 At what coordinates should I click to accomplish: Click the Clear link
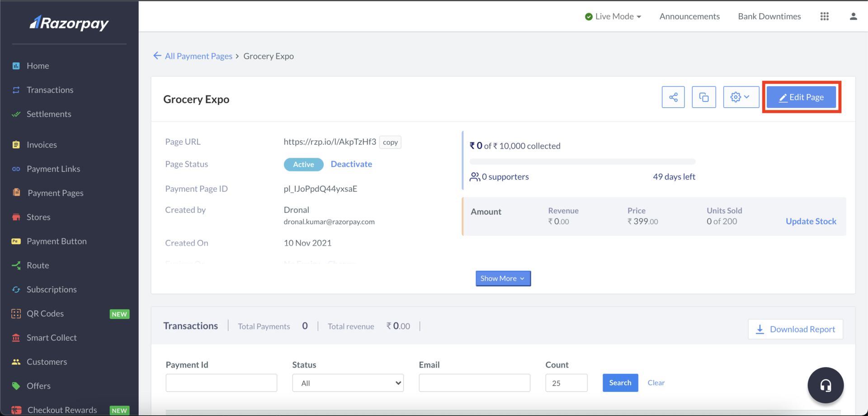click(656, 383)
